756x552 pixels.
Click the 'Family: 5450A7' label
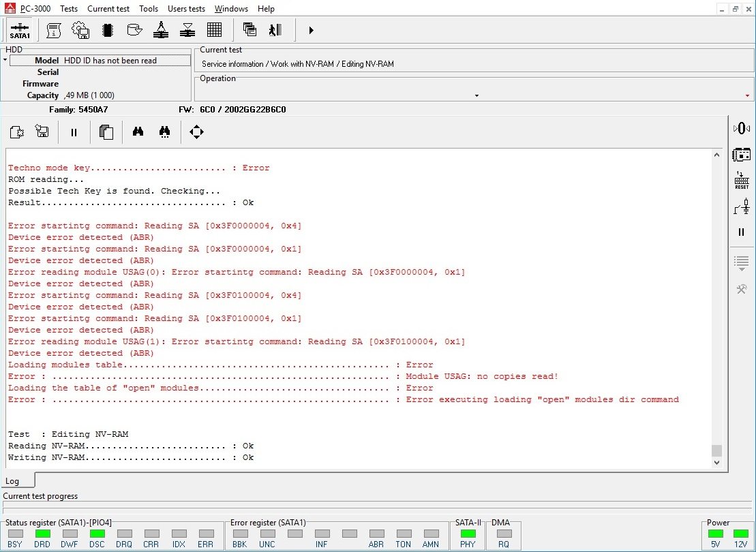click(x=78, y=110)
